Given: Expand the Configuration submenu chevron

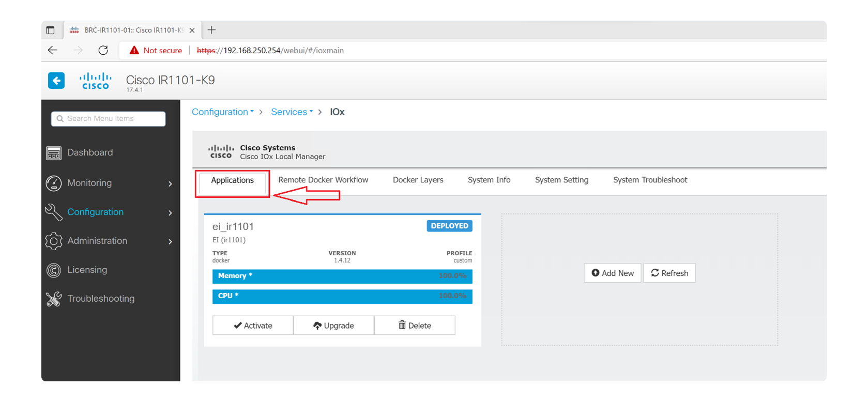Looking at the screenshot, I should click(170, 213).
